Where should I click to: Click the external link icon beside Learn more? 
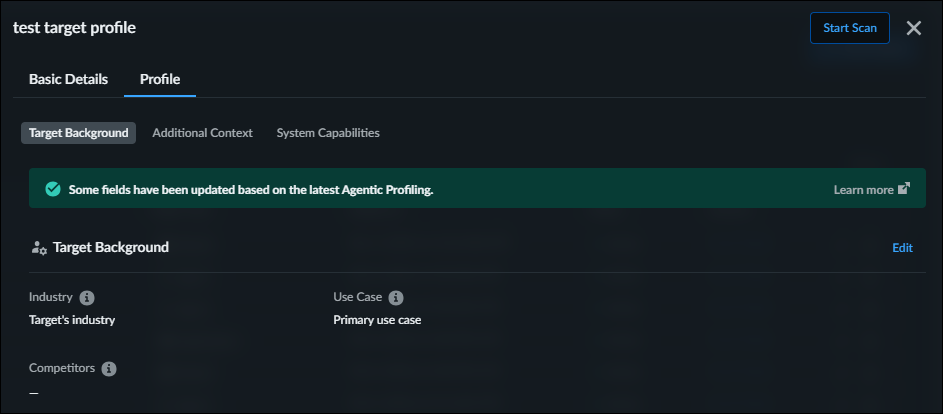click(904, 188)
